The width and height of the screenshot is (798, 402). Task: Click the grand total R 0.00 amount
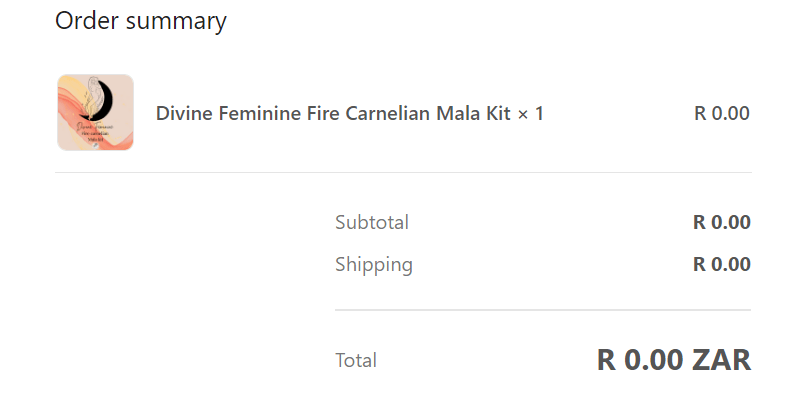tap(640, 359)
